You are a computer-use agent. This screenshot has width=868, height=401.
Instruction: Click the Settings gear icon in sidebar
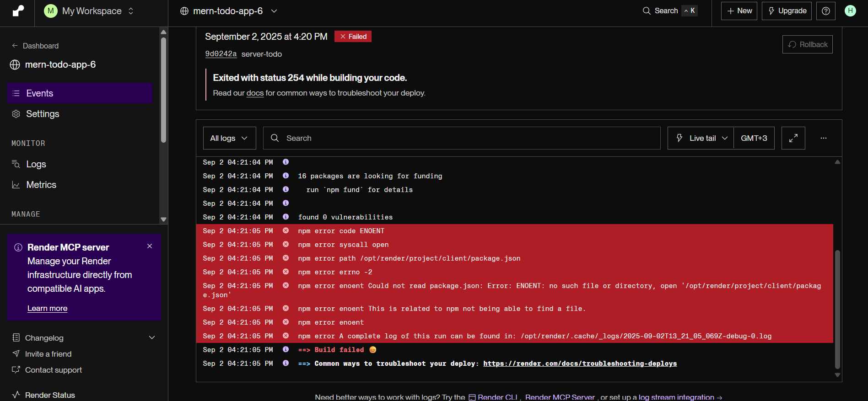pos(16,114)
